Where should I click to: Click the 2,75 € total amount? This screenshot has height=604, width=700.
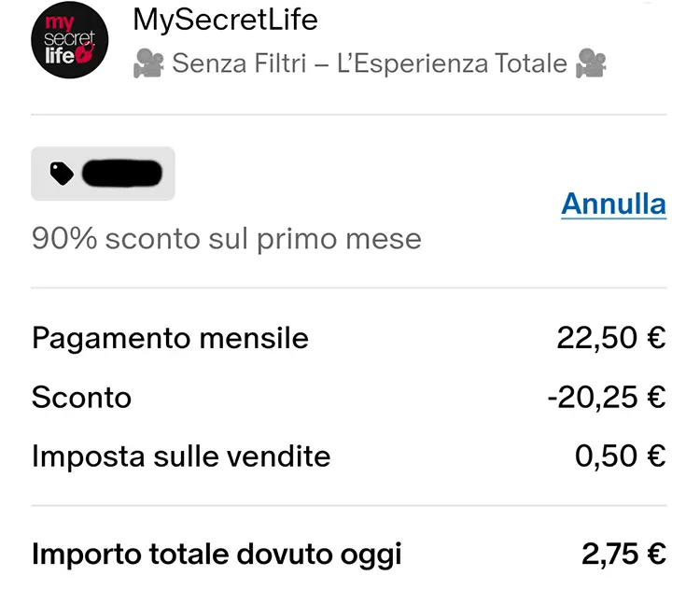pyautogui.click(x=623, y=555)
